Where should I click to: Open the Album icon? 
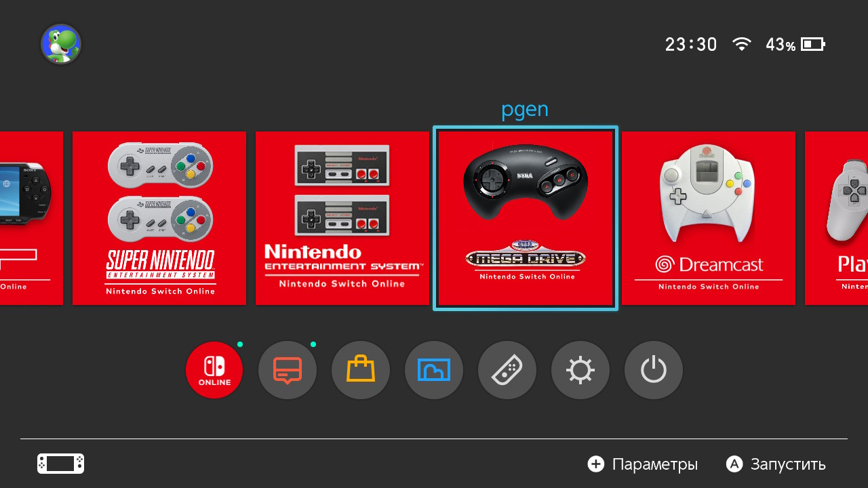point(434,370)
